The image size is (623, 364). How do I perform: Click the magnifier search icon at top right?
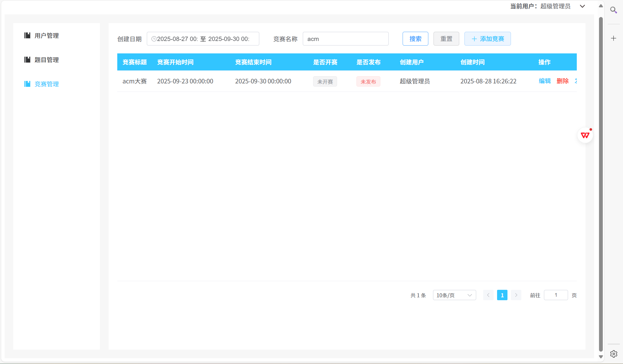tap(613, 10)
